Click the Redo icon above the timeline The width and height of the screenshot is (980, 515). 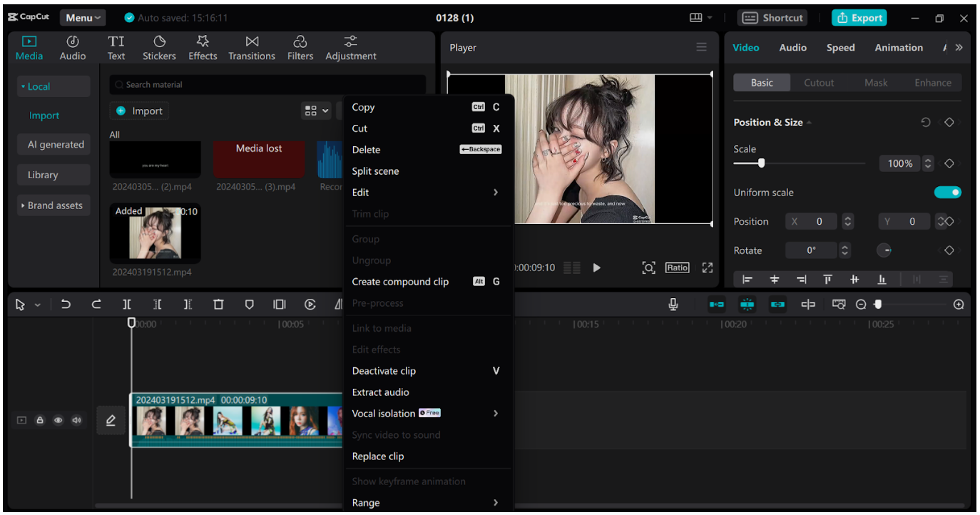point(96,305)
